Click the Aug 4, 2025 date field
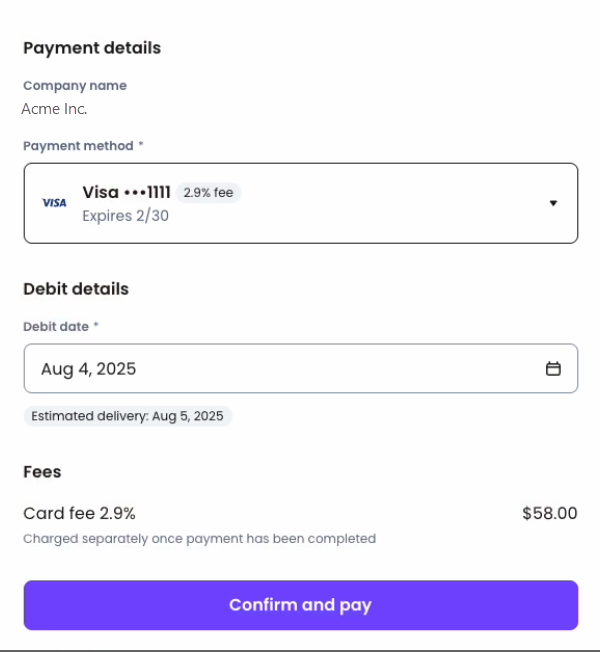 pos(280,368)
